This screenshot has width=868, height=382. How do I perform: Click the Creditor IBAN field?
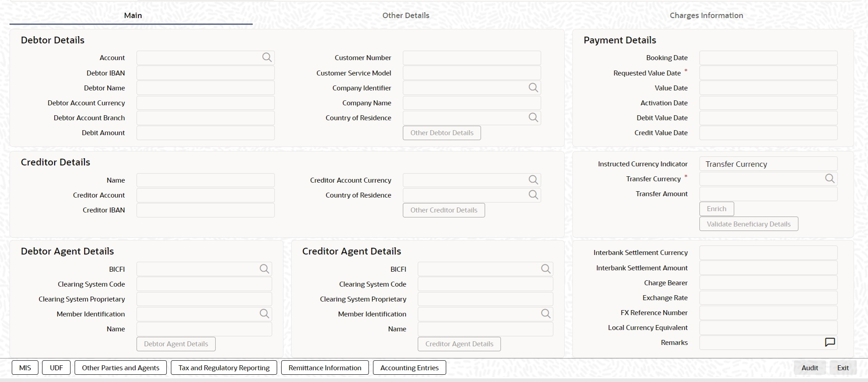[x=205, y=210]
